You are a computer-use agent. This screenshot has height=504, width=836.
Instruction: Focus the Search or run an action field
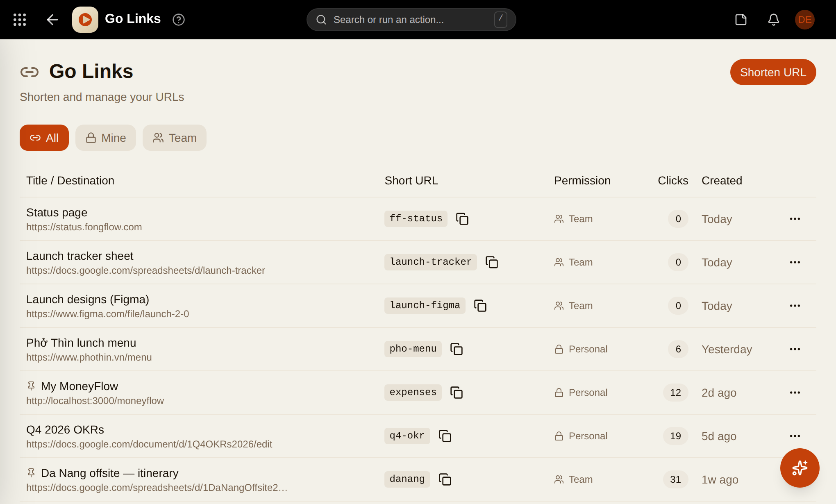tap(411, 20)
